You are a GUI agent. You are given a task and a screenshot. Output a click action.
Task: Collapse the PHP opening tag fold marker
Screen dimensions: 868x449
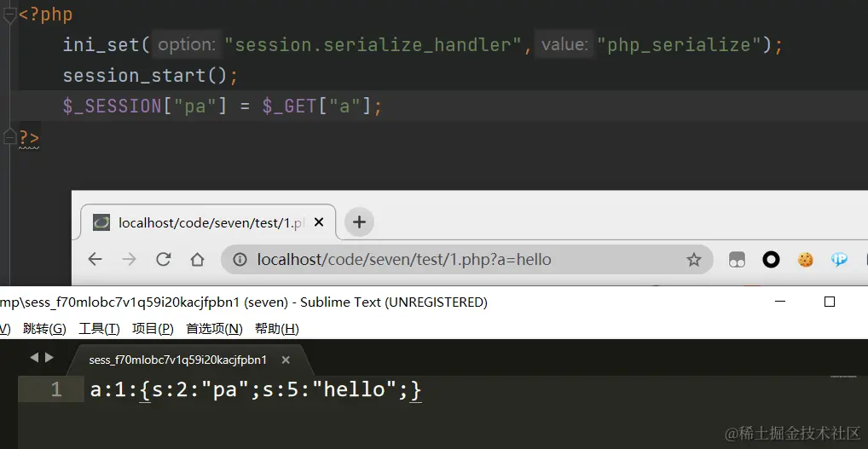tap(9, 15)
